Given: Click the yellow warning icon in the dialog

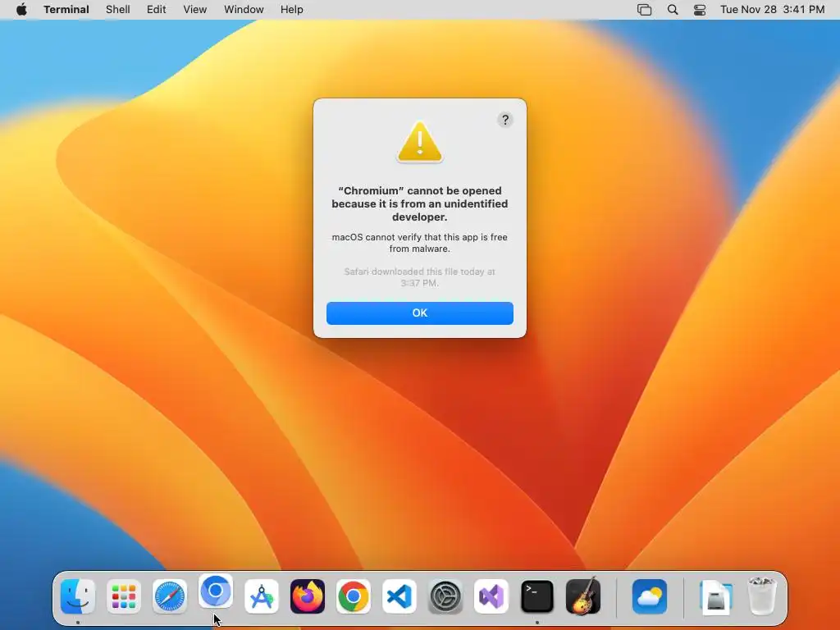Looking at the screenshot, I should click(x=420, y=141).
